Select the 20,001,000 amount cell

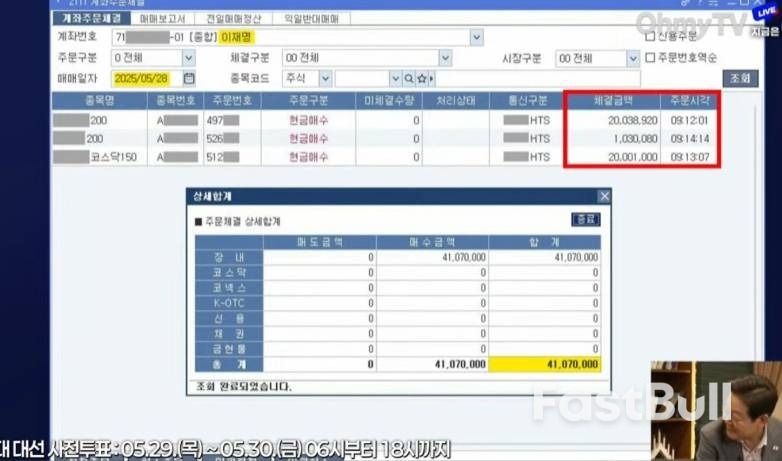click(x=613, y=157)
